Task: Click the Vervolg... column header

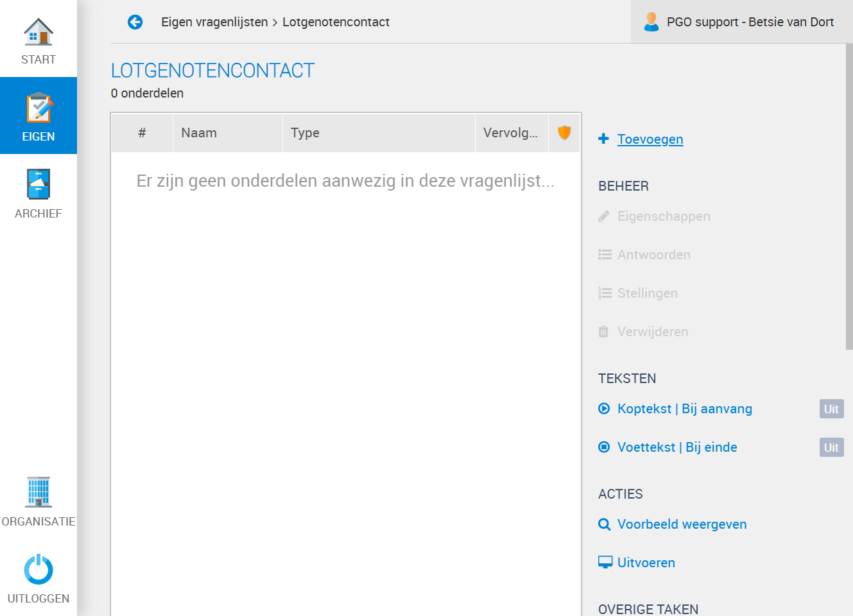Action: [512, 133]
